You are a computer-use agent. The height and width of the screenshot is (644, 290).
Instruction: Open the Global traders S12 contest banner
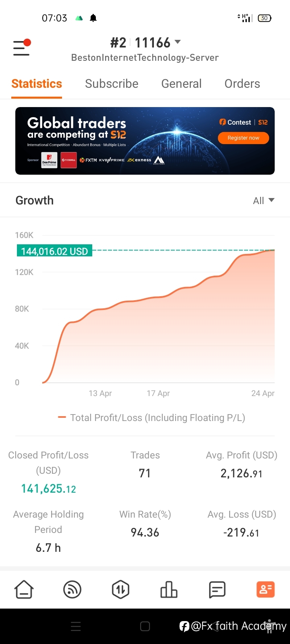(145, 141)
